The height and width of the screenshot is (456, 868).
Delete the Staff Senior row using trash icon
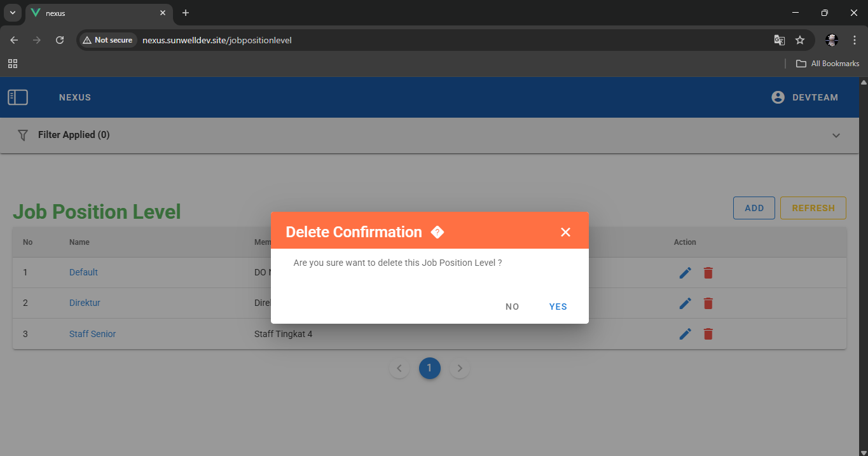click(x=708, y=334)
